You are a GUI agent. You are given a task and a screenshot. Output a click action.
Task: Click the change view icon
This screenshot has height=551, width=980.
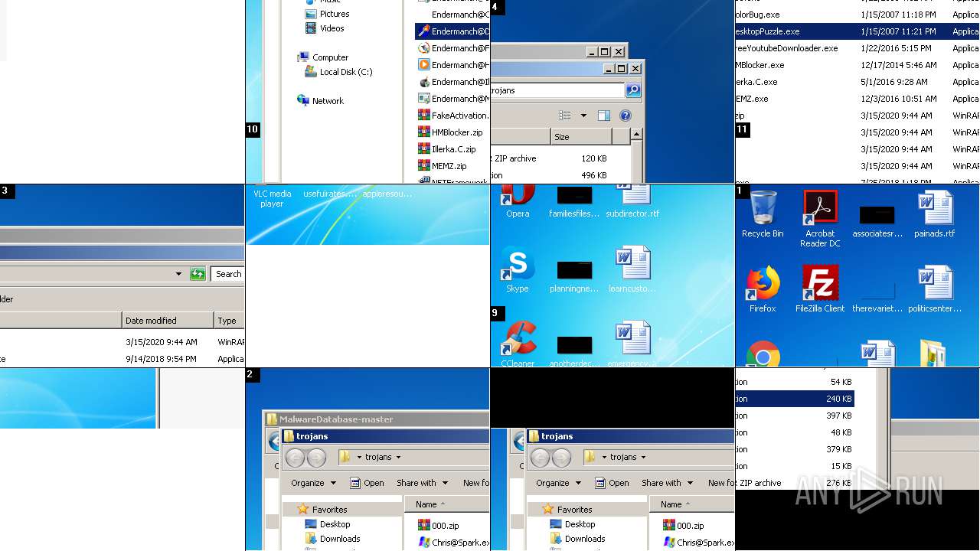[565, 116]
